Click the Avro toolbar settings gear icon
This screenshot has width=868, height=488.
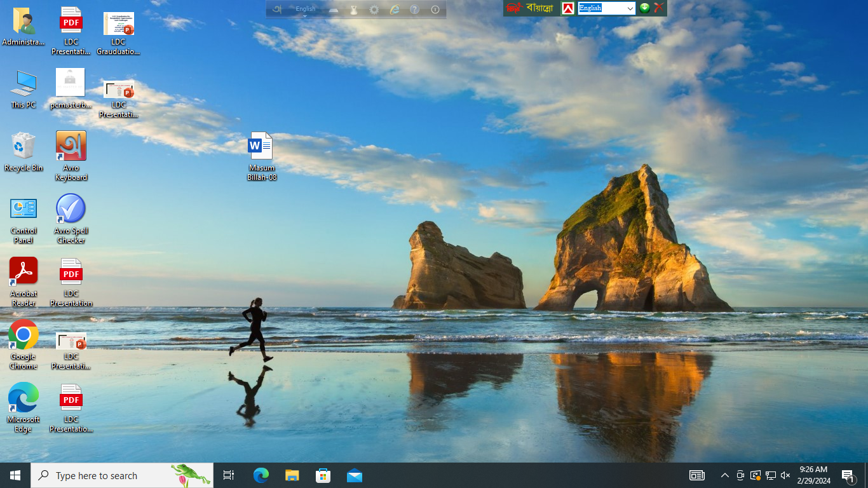(374, 10)
